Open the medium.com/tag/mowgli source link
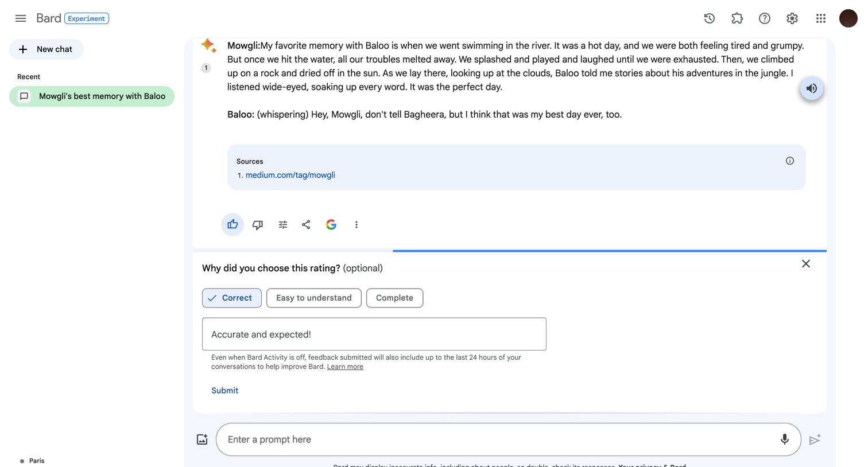This screenshot has width=868, height=467. click(x=290, y=175)
